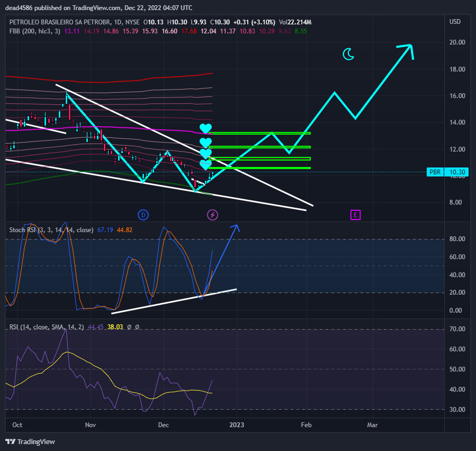Click the FBB value 15.39
This screenshot has height=451, width=476.
point(130,31)
